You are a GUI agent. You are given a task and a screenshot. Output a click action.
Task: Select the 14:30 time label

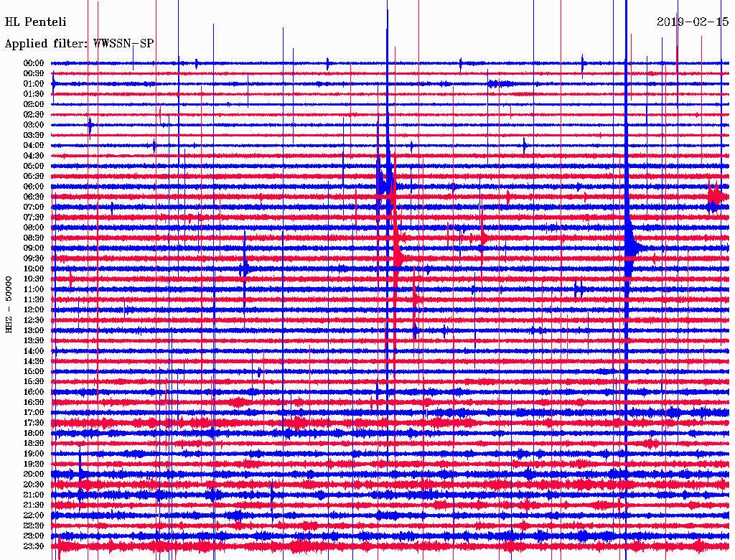click(x=34, y=361)
